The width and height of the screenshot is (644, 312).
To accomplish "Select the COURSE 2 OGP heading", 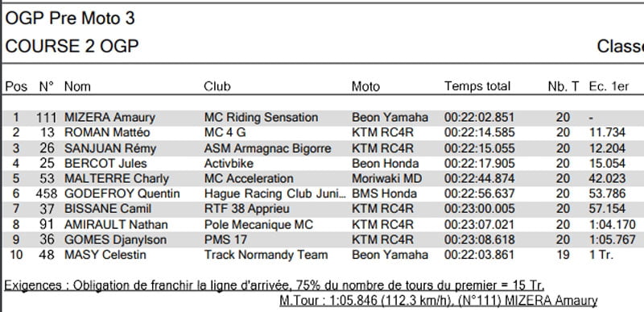I will tap(72, 46).
